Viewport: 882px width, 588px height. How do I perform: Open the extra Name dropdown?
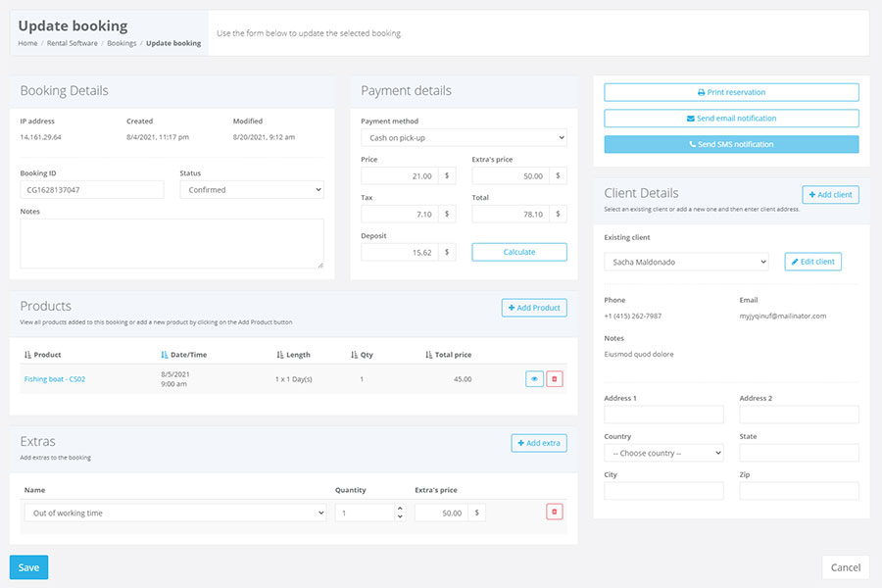point(175,513)
